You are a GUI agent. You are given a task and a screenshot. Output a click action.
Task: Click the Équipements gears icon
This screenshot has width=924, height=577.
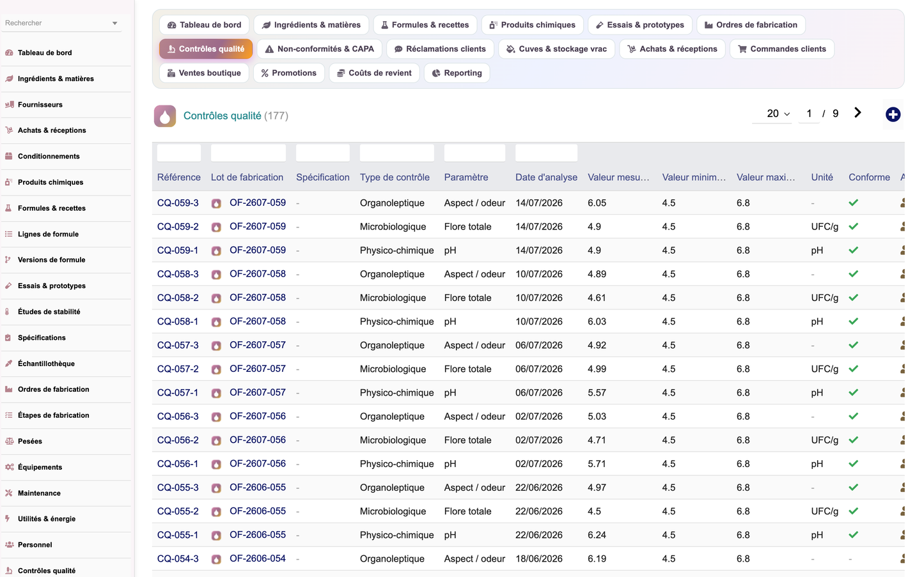tap(9, 467)
